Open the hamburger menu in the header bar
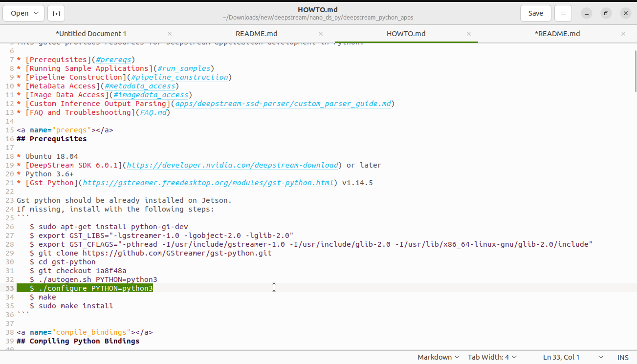This screenshot has height=364, width=637. [x=563, y=13]
